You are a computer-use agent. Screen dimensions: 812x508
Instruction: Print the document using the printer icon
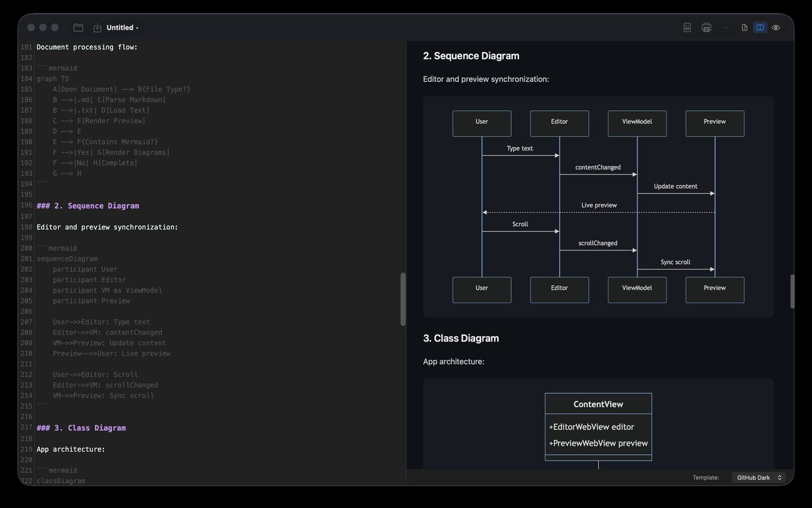706,28
